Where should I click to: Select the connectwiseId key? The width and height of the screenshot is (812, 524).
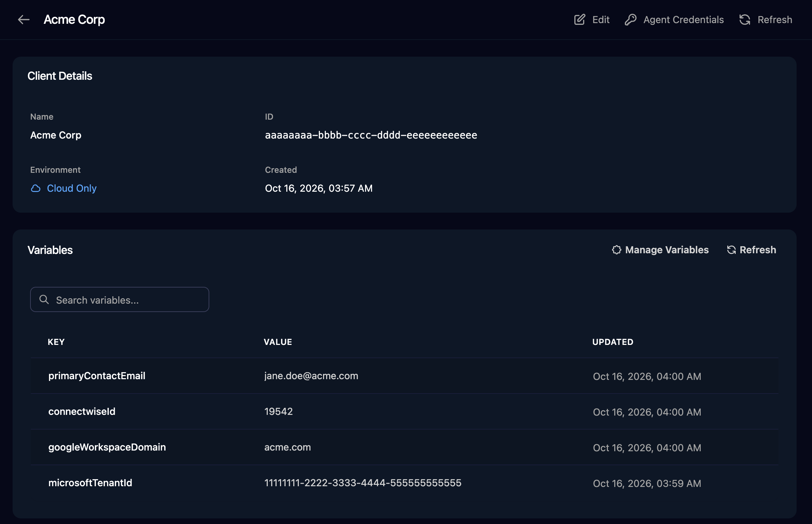[x=82, y=411]
